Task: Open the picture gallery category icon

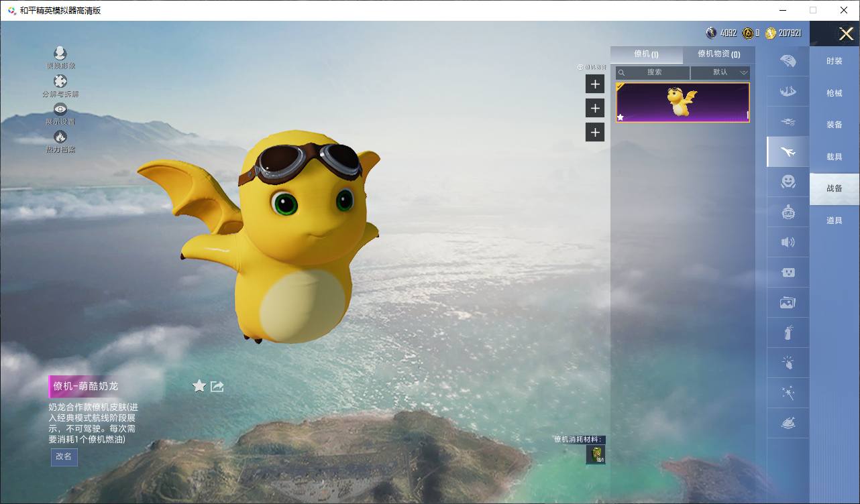Action: 788,303
